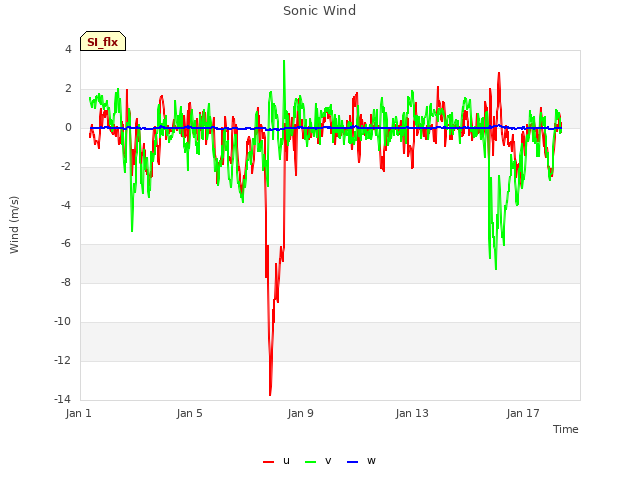Click the red u minimum spike near -14
This screenshot has height=480, width=640.
tap(270, 394)
